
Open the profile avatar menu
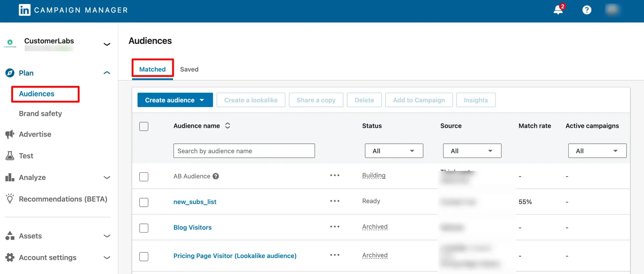[612, 10]
